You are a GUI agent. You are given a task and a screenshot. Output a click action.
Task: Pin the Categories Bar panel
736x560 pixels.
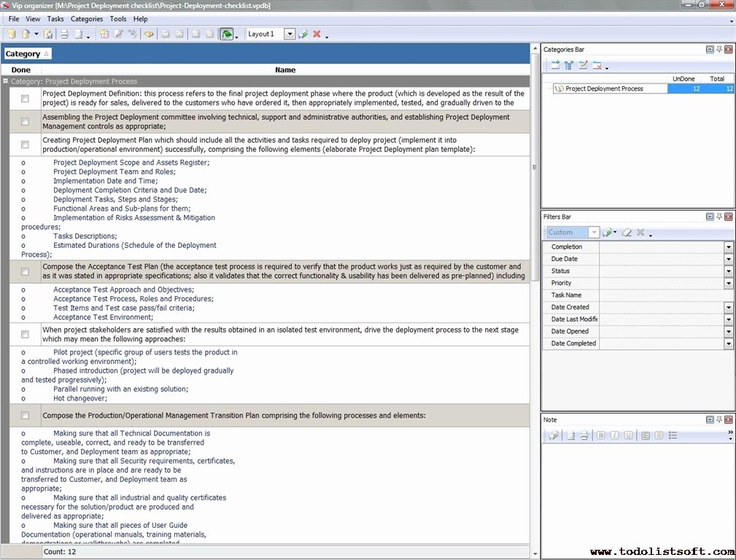719,50
